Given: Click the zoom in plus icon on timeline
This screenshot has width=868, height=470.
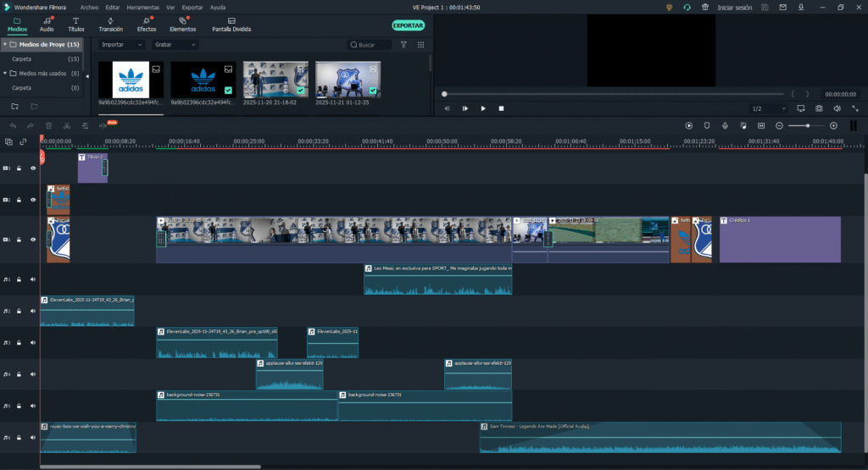Looking at the screenshot, I should 833,125.
